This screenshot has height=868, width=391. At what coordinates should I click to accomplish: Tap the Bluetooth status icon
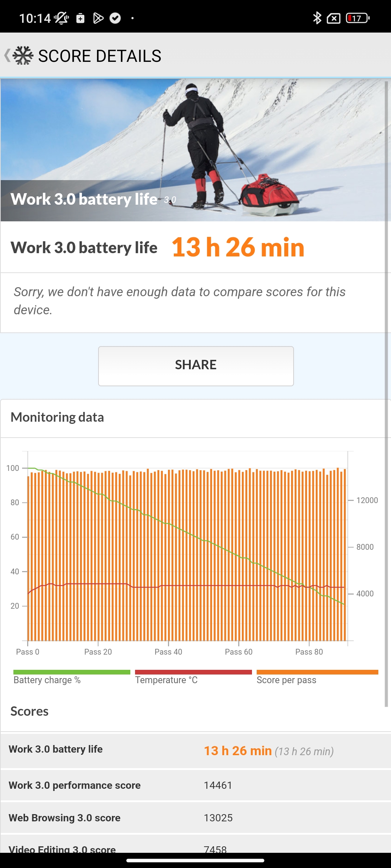(x=317, y=18)
